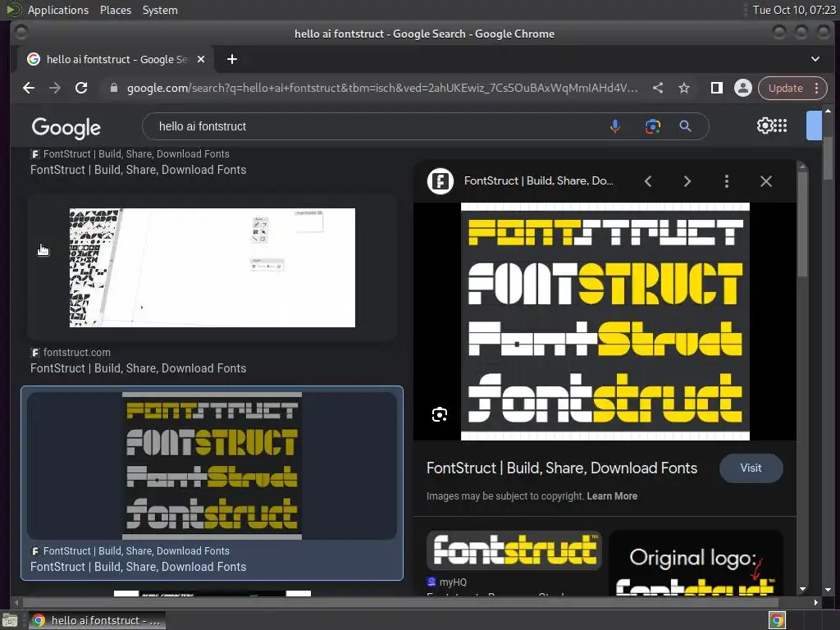Click the Google logo

click(x=66, y=127)
